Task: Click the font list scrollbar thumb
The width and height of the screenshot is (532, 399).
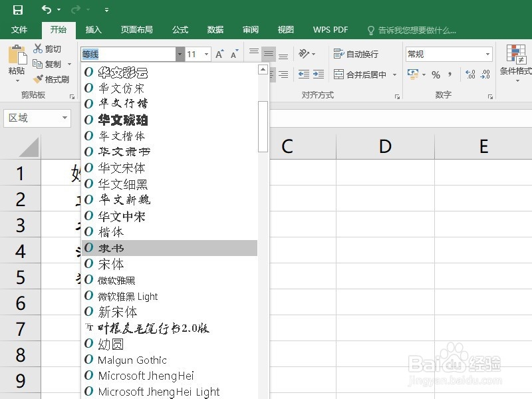Action: coord(263,126)
